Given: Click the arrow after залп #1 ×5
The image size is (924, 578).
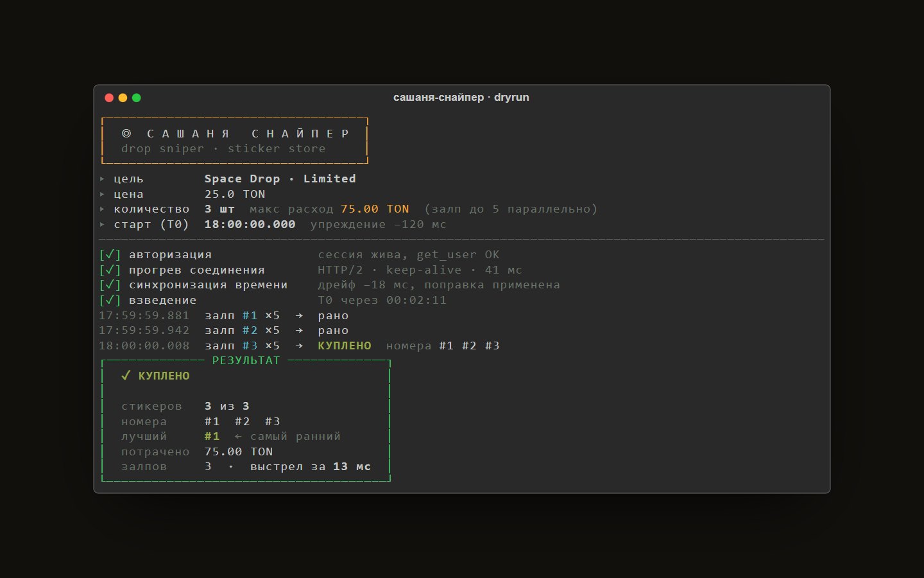Looking at the screenshot, I should pyautogui.click(x=299, y=315).
